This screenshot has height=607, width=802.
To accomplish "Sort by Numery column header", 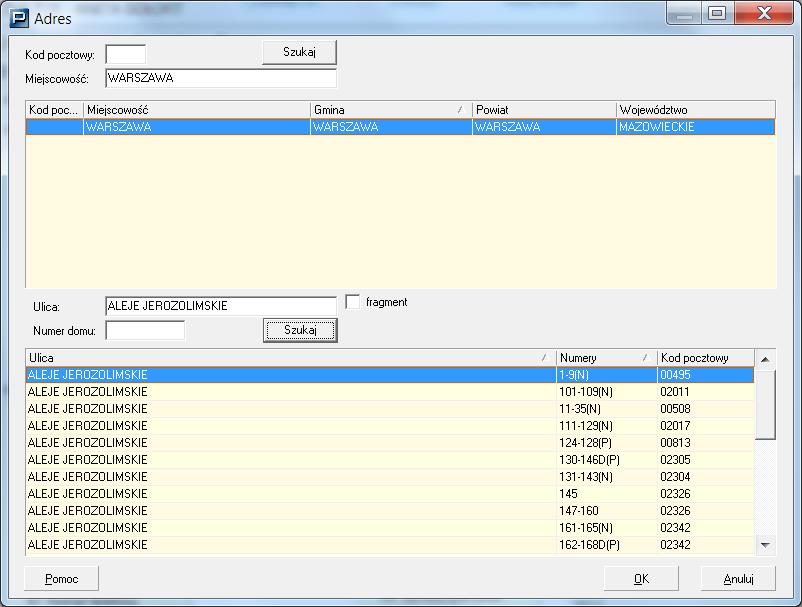I will pos(605,358).
